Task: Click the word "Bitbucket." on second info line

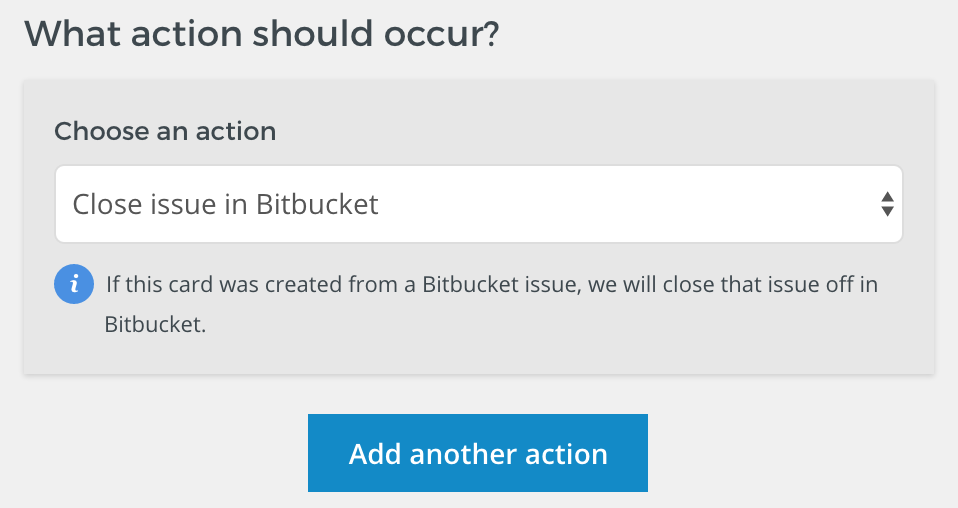Action: coord(155,324)
